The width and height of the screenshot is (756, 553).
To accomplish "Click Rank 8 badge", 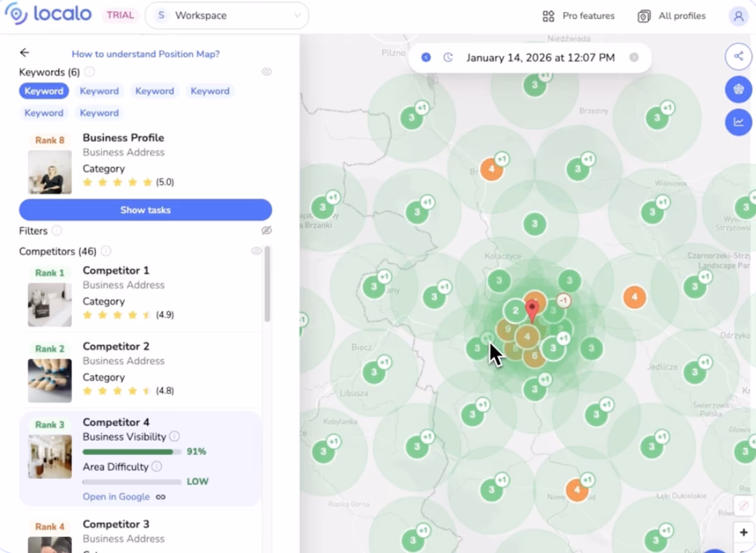I will [50, 140].
